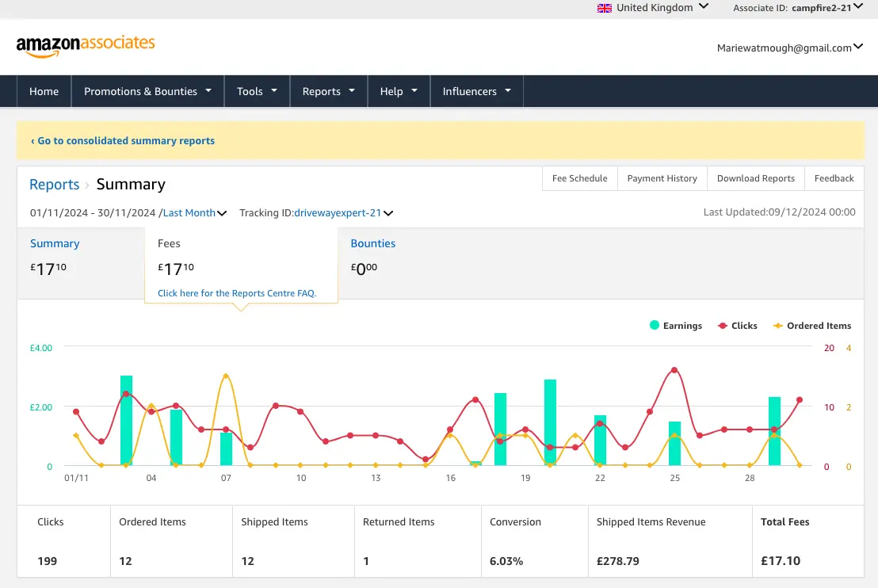Click the Earnings legend teal dot

click(654, 326)
